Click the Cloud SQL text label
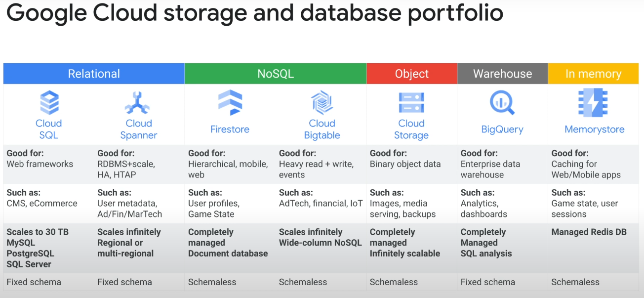644x298 pixels. tap(48, 129)
